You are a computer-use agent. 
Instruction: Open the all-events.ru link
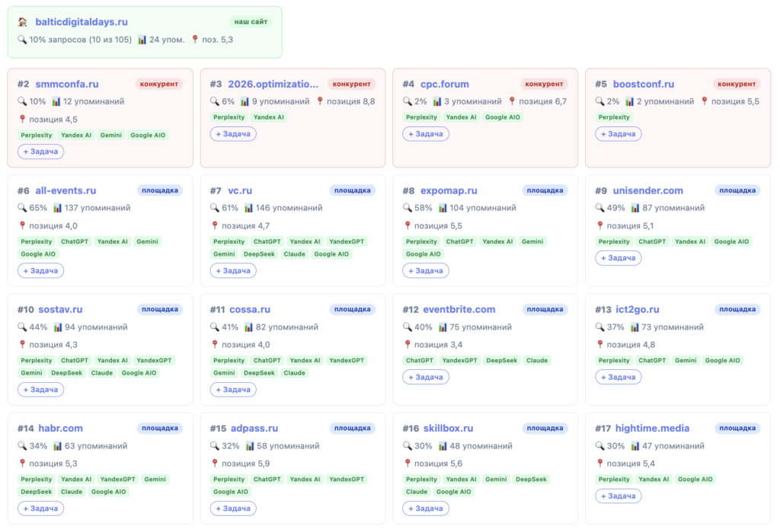[66, 190]
